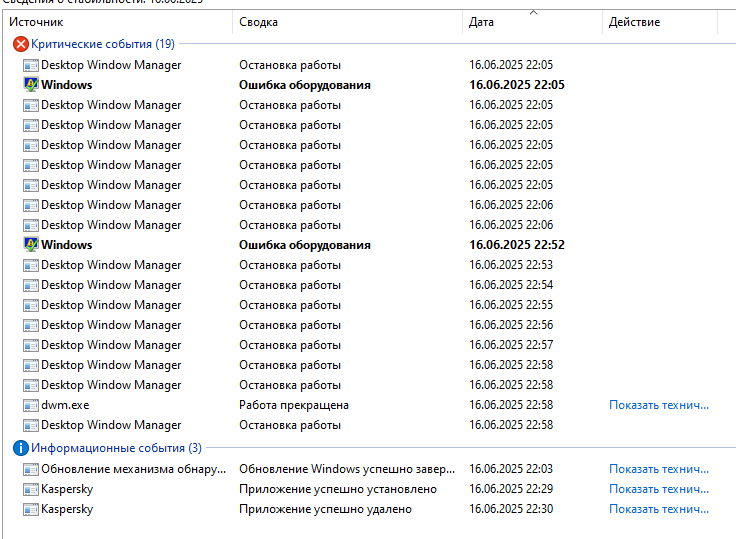Select the Desktop Window Manager row at 22:57
This screenshot has height=539, width=736.
point(111,345)
